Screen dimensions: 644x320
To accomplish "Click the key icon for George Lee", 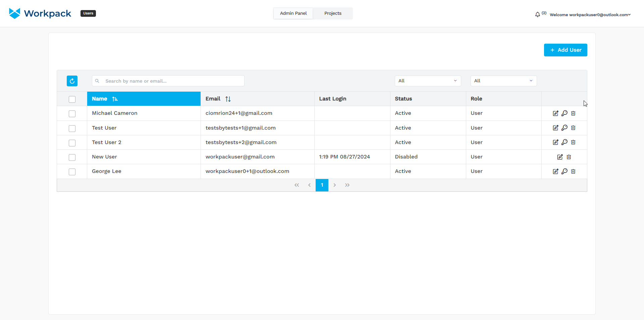I will [x=565, y=171].
